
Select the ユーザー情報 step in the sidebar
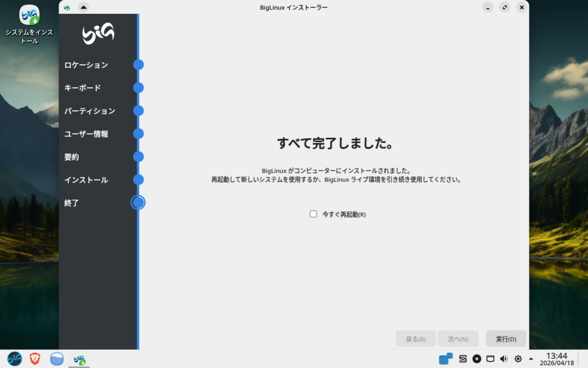point(86,134)
